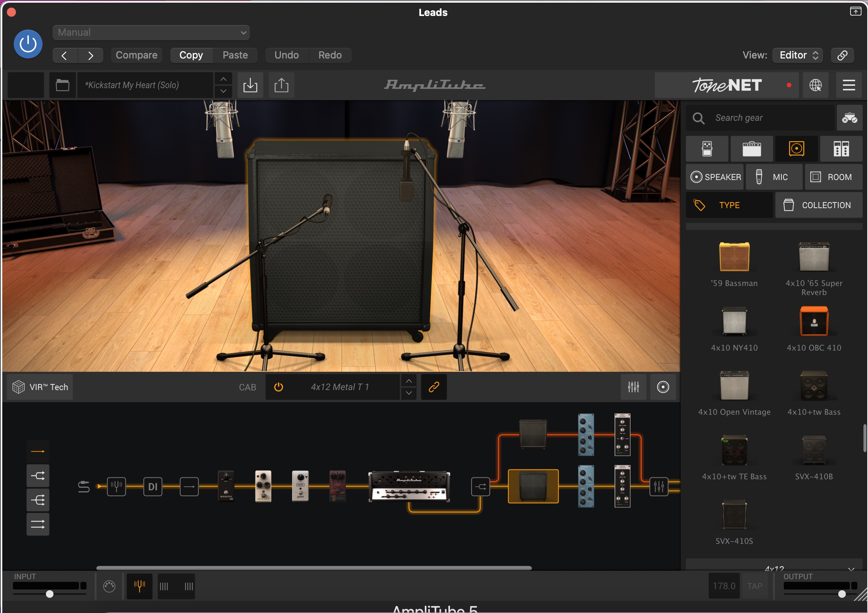868x613 pixels.
Task: Select the cabinet gear category
Action: click(x=797, y=149)
